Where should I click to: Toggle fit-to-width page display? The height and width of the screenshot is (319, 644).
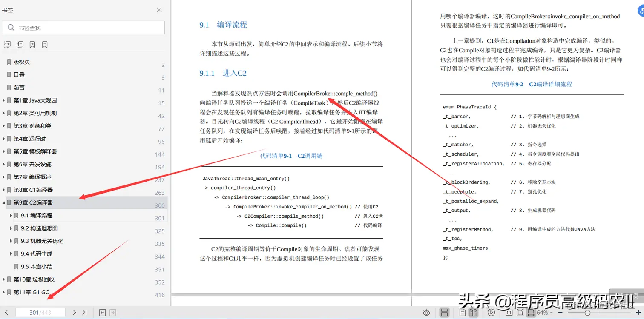[531, 313]
